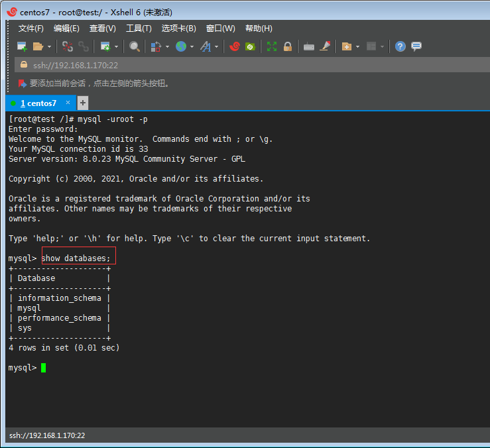Expand the font 'A' dropdown arrow
Image resolution: width=490 pixels, height=448 pixels.
click(x=215, y=47)
